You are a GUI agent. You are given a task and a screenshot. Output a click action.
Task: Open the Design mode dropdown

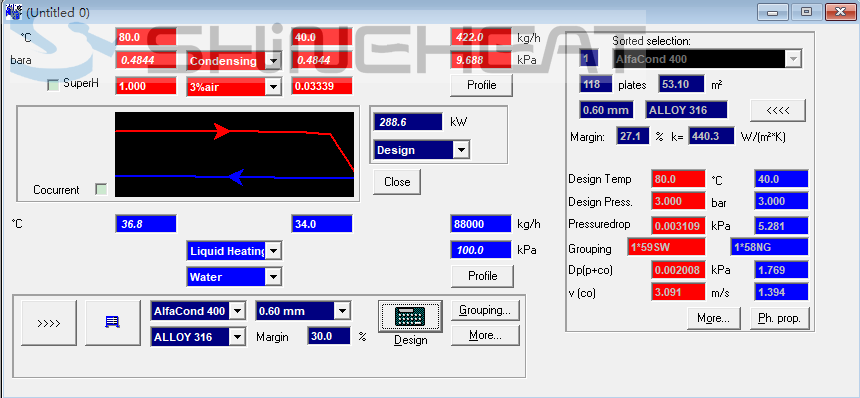point(461,150)
